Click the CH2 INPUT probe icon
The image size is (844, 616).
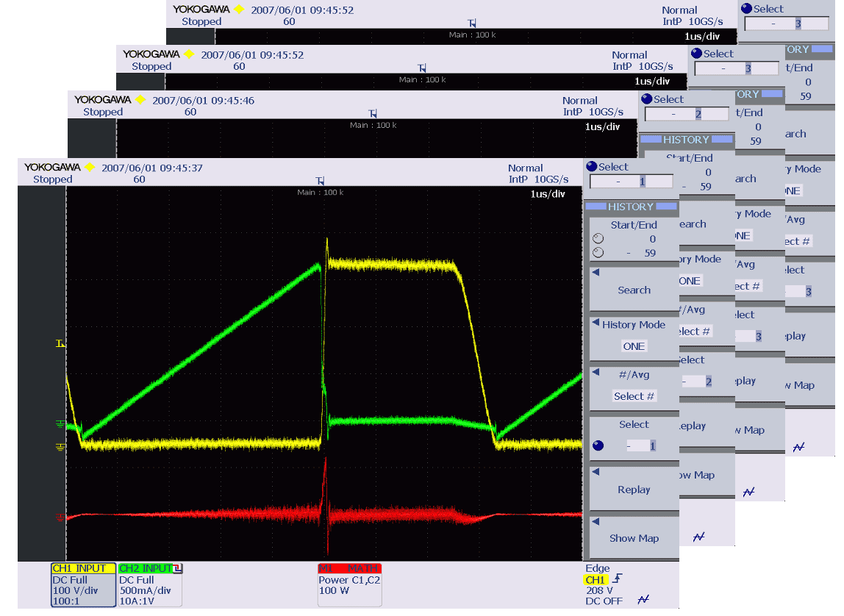coord(177,568)
